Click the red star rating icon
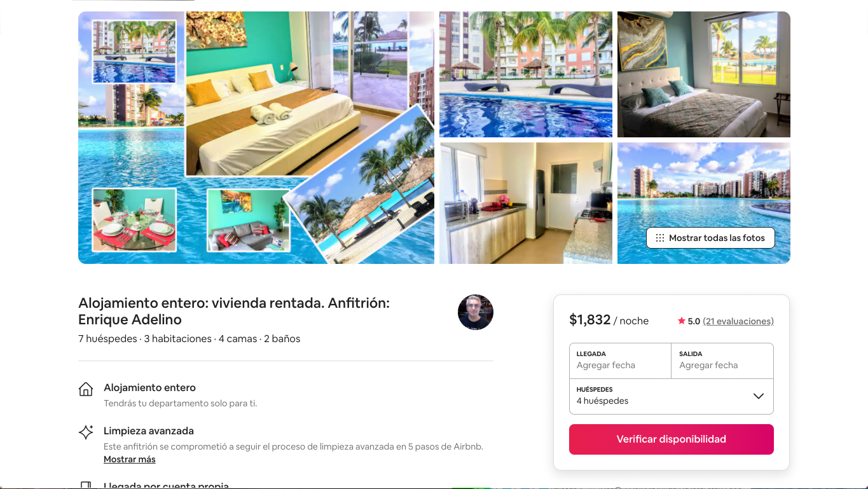Screen dimensions: 868x489 [681, 321]
